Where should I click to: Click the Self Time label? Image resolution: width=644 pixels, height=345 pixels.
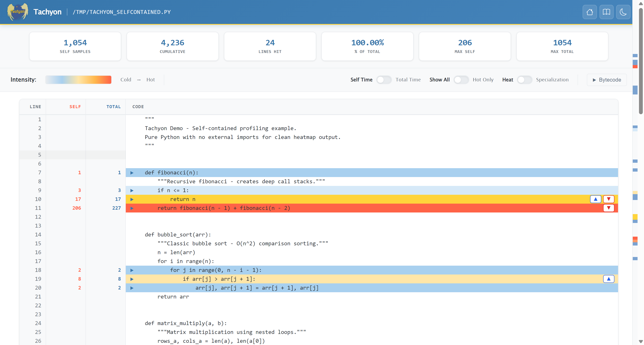coord(361,80)
